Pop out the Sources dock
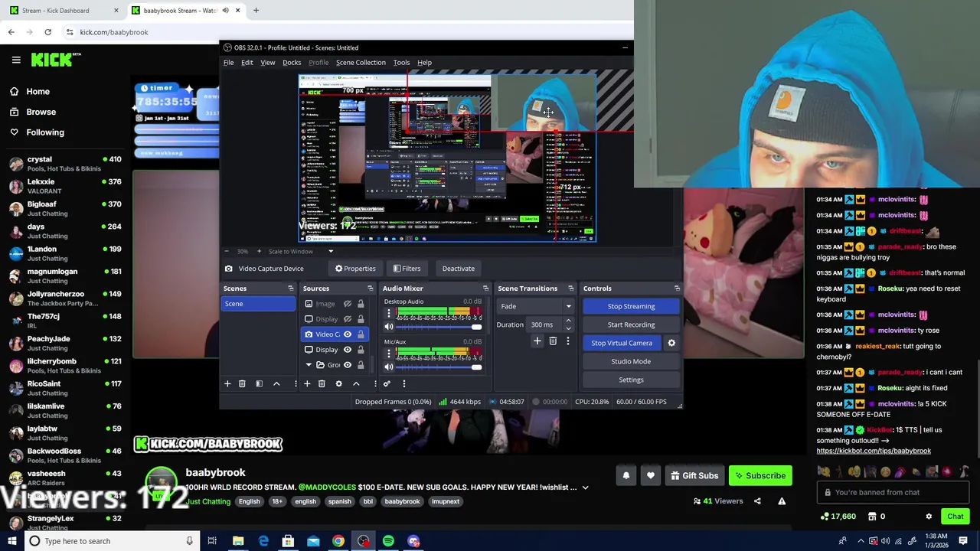 370,289
